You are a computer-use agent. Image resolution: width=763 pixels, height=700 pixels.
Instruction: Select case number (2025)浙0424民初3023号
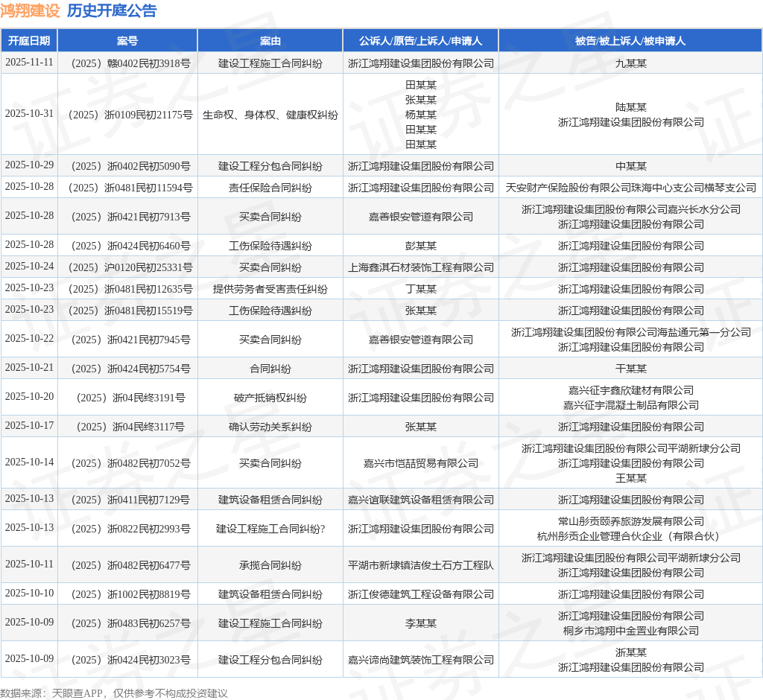(130, 660)
